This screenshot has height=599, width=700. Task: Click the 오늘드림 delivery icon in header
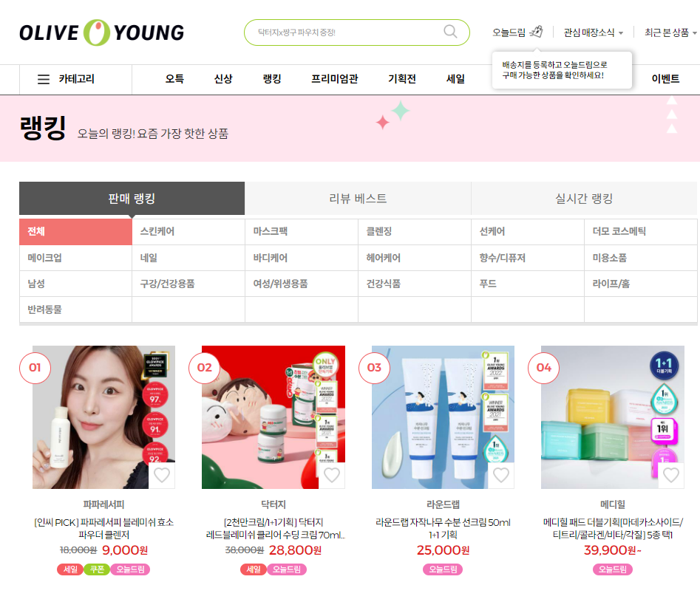tap(536, 32)
